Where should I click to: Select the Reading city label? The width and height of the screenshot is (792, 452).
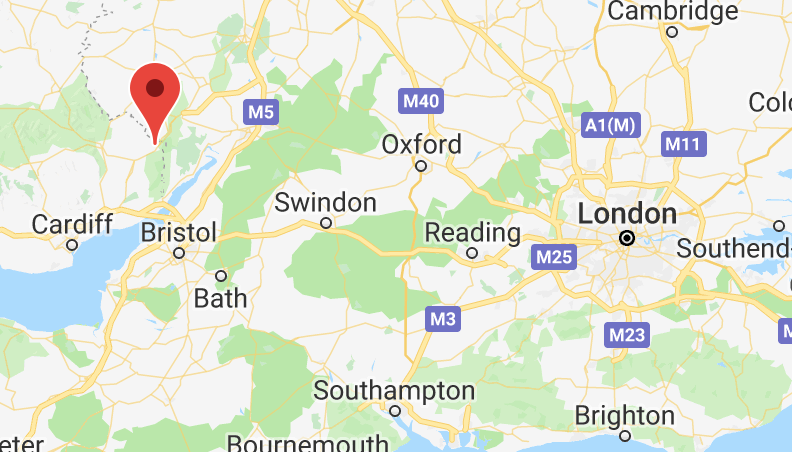click(472, 233)
